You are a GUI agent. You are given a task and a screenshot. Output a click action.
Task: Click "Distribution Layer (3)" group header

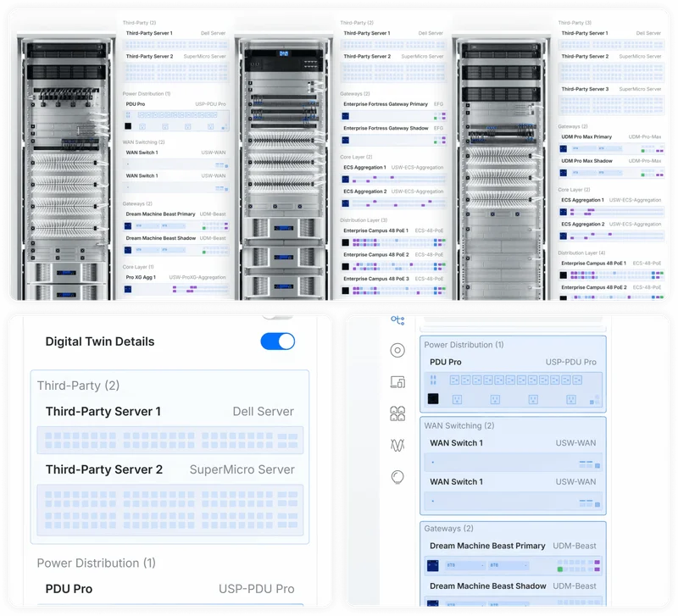[x=364, y=220]
